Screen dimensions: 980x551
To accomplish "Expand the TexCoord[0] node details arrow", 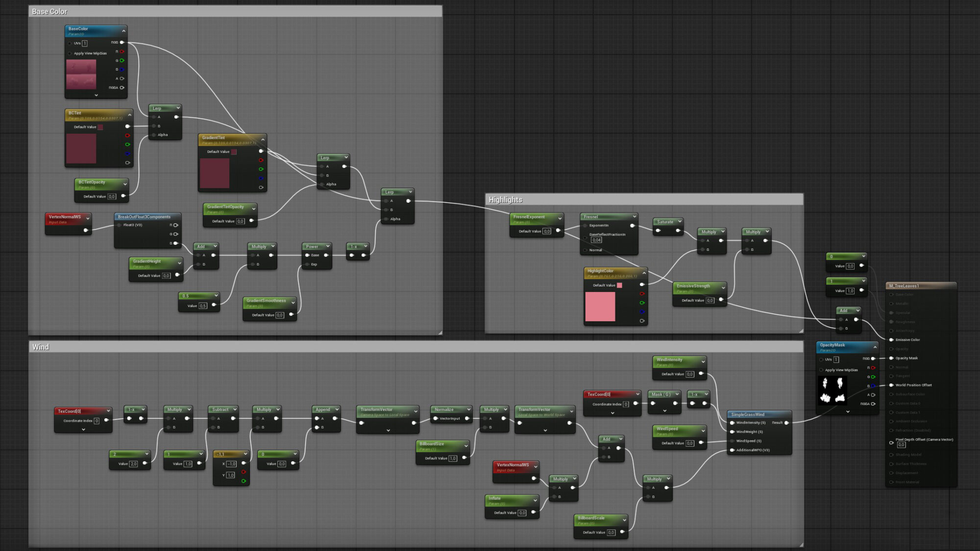I will pos(83,430).
